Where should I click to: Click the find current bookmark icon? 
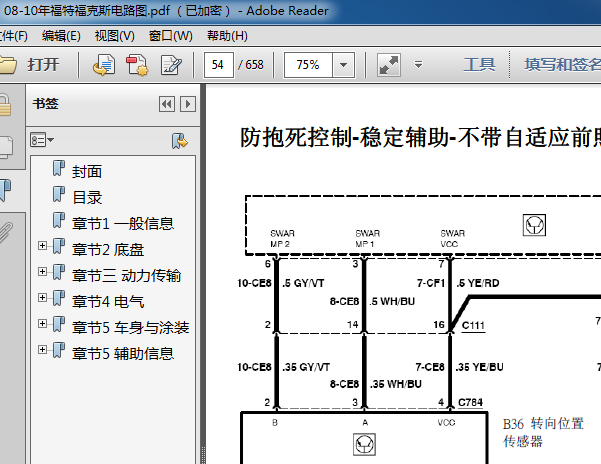[179, 141]
